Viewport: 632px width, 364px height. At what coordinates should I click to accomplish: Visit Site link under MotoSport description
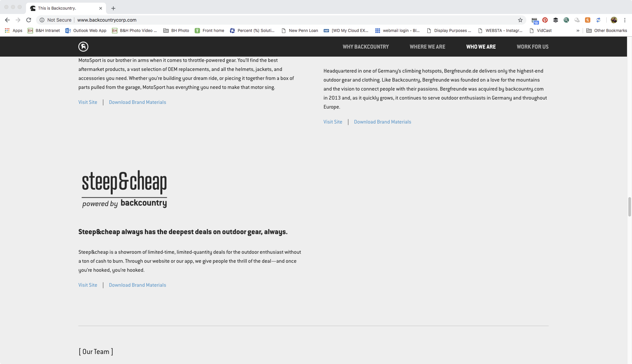(88, 102)
